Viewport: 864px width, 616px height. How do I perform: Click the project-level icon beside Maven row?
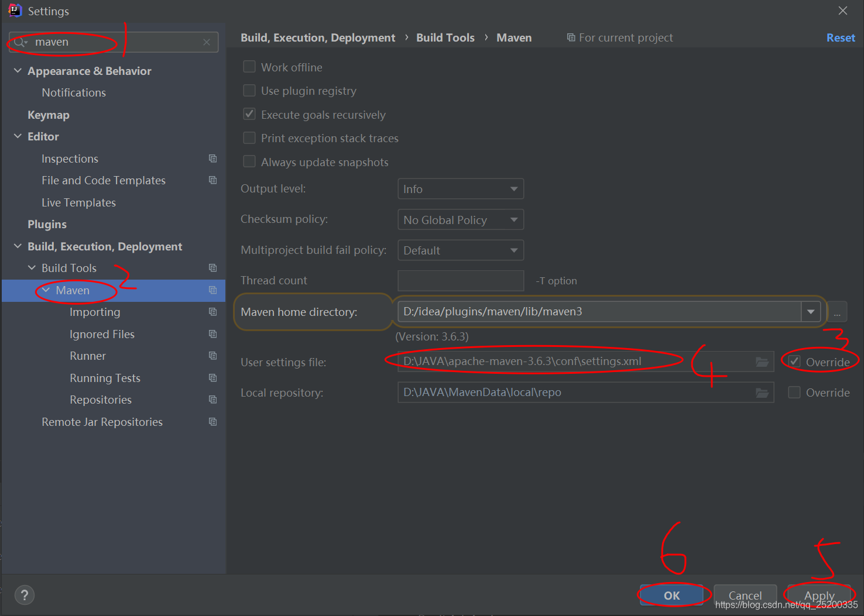coord(212,290)
